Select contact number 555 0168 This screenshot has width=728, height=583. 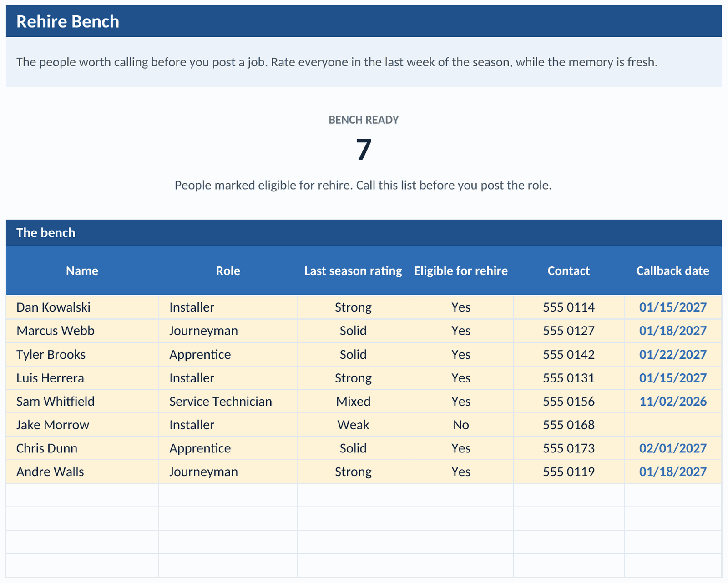(569, 425)
